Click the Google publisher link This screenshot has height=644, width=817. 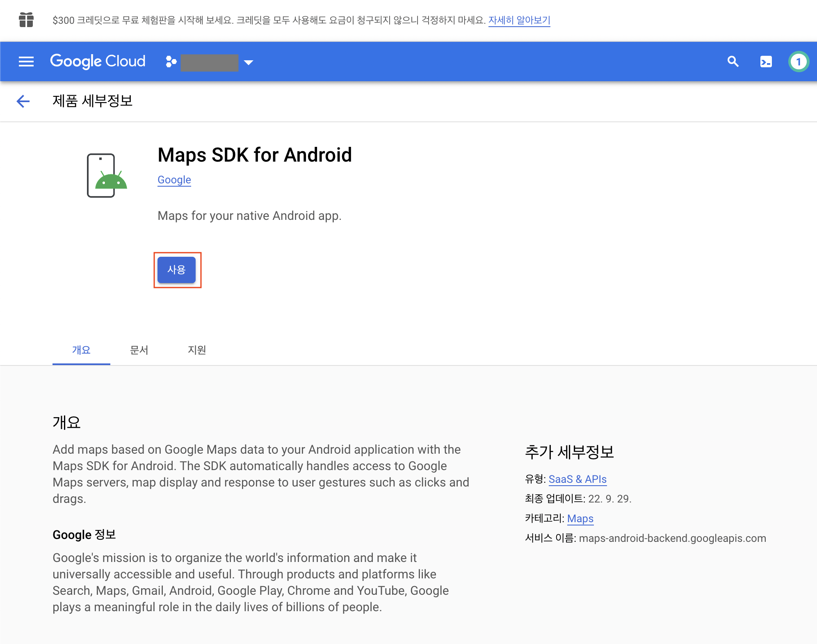click(x=174, y=180)
